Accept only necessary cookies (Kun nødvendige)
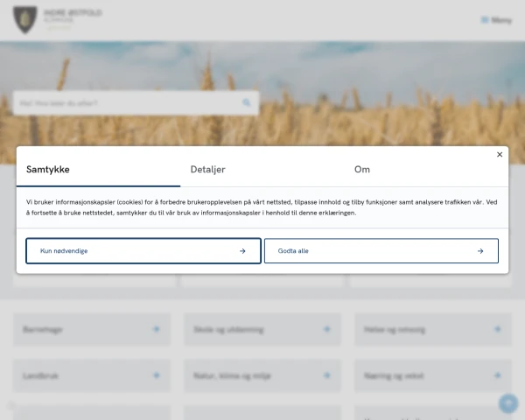This screenshot has width=525, height=420. (143, 251)
